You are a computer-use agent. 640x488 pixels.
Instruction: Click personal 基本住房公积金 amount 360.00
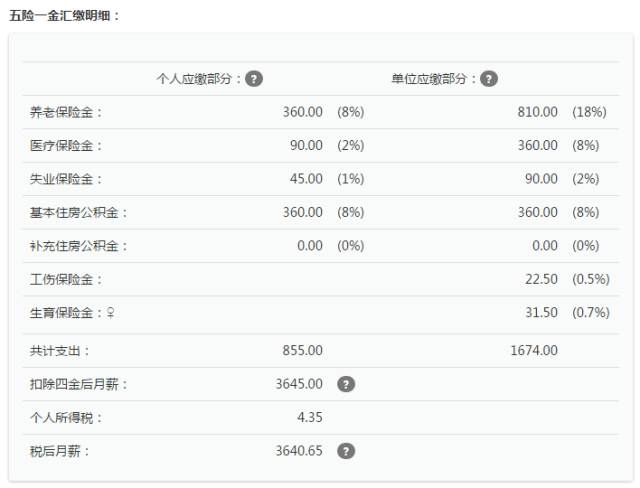click(x=302, y=212)
